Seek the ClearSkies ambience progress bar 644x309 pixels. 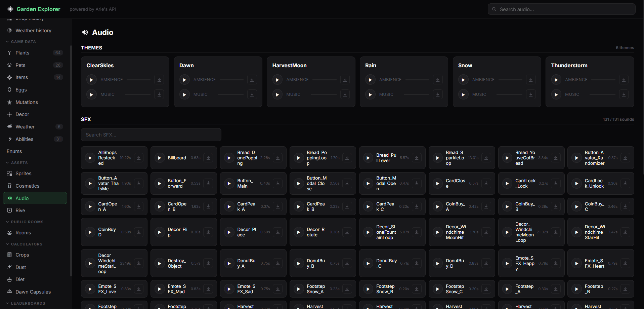138,80
